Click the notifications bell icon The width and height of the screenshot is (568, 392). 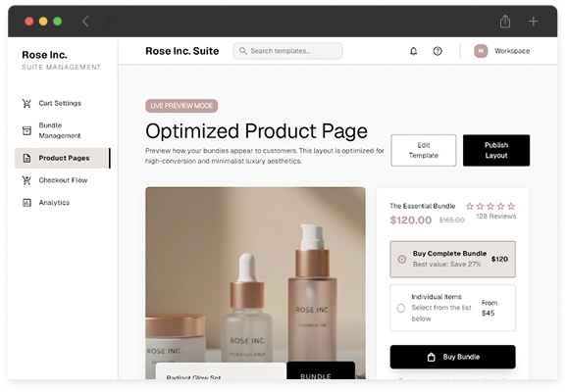(x=413, y=51)
